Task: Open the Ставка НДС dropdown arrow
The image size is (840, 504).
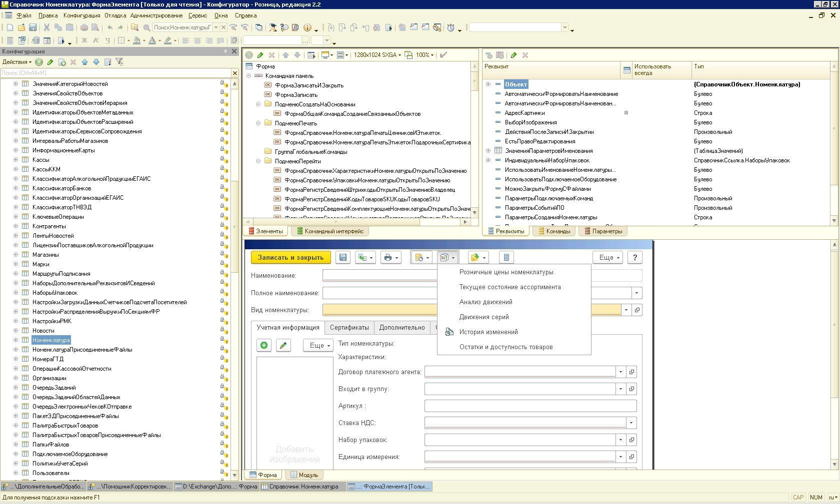Action: (x=631, y=423)
